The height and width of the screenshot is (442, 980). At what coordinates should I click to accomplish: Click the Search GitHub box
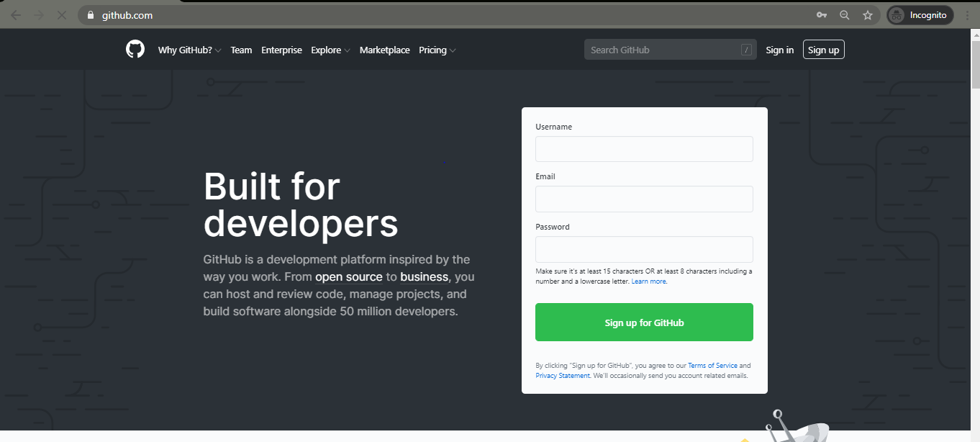pyautogui.click(x=670, y=50)
